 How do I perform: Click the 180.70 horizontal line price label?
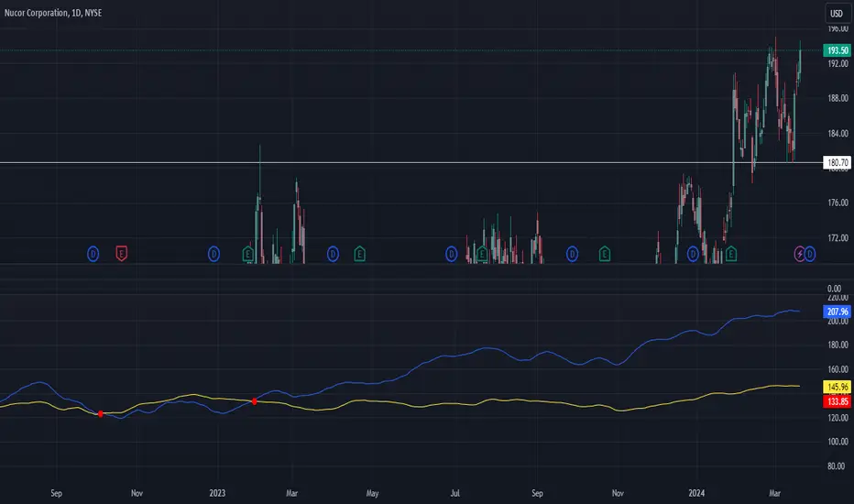pyautogui.click(x=838, y=162)
